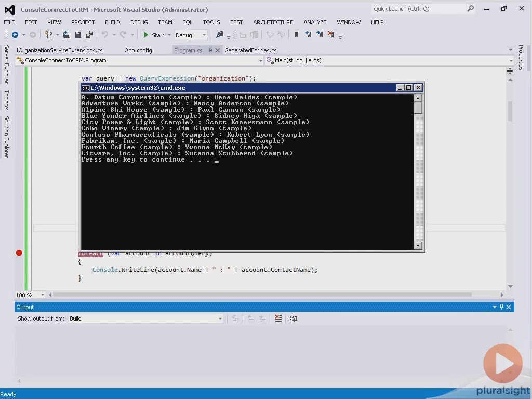532x399 pixels.
Task: Open the Solution Explorer side panel
Action: pos(6,137)
